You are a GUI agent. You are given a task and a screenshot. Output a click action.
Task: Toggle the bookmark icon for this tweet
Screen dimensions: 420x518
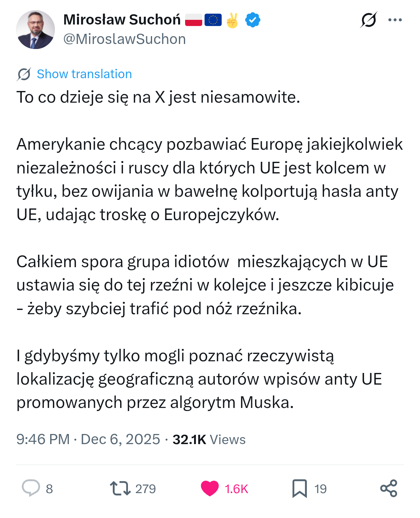pyautogui.click(x=299, y=488)
